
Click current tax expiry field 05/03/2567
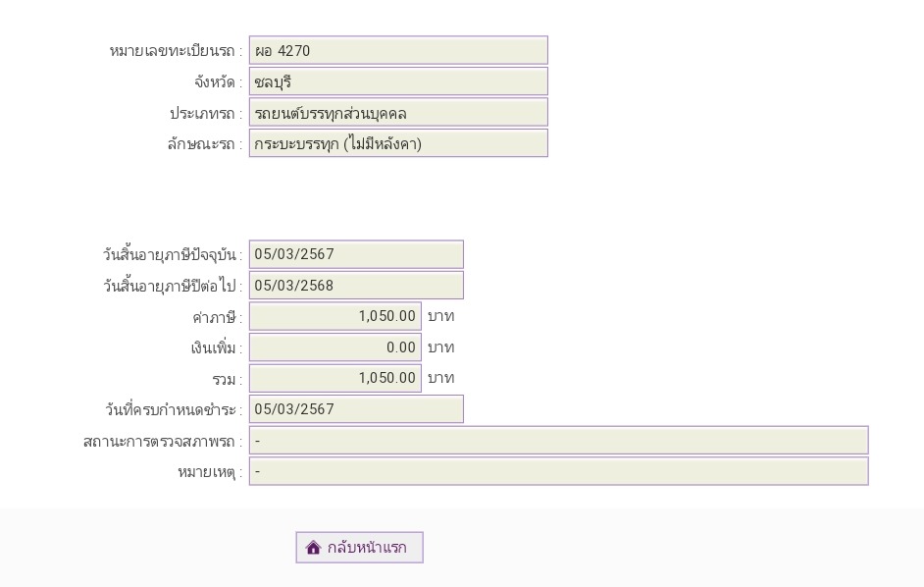[x=356, y=254]
